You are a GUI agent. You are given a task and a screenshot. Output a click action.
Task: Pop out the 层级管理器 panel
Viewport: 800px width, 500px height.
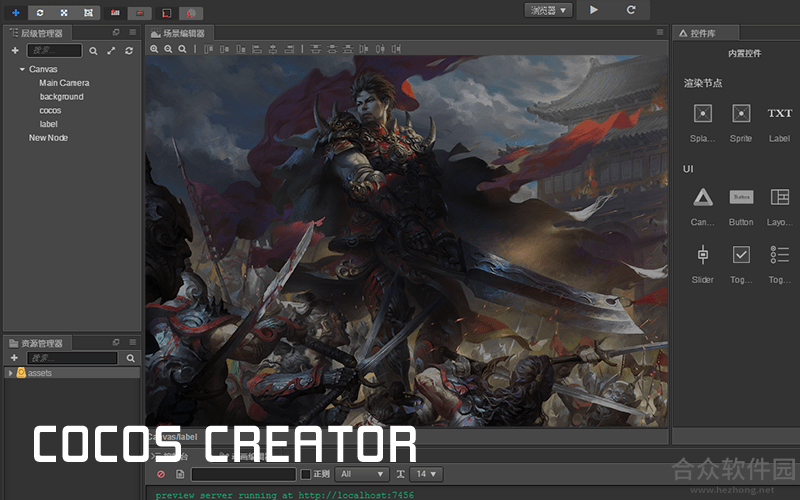(x=116, y=32)
